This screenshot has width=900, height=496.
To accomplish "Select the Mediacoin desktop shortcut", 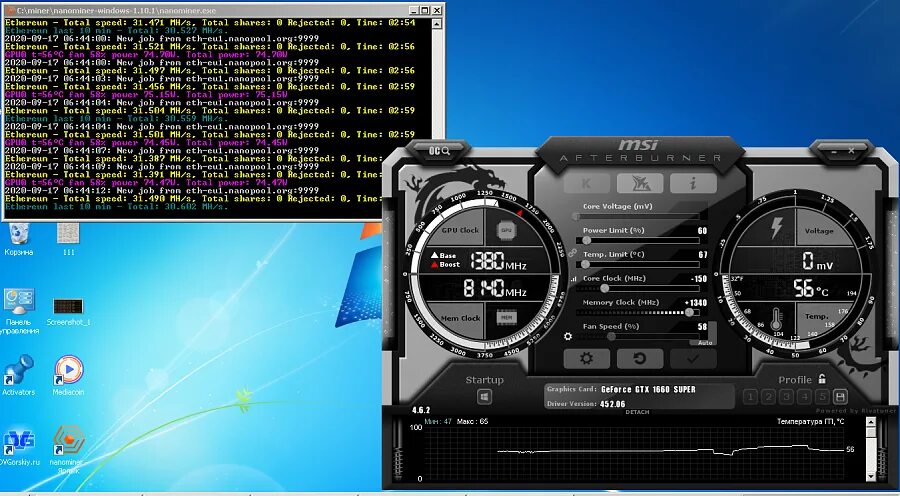I will click(68, 376).
